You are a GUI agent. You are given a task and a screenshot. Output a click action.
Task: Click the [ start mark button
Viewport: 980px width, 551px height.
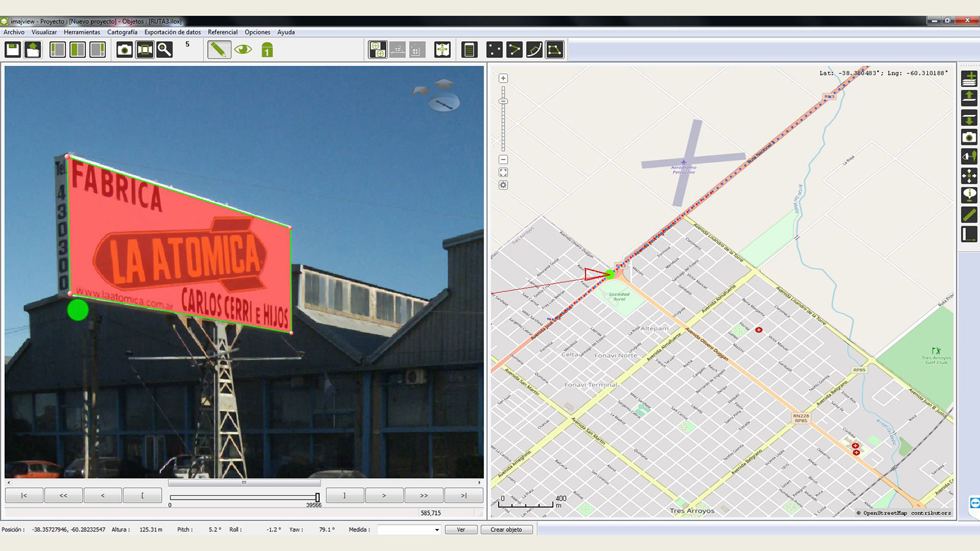point(142,495)
